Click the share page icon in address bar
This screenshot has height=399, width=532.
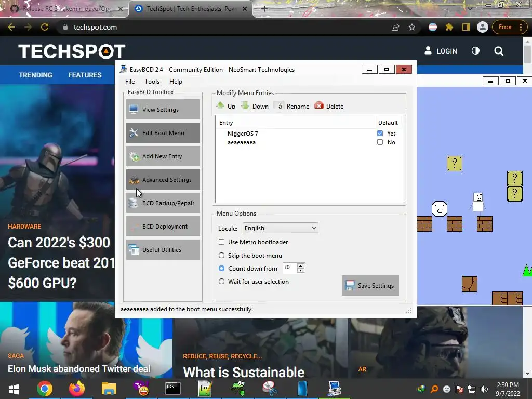pos(395,27)
